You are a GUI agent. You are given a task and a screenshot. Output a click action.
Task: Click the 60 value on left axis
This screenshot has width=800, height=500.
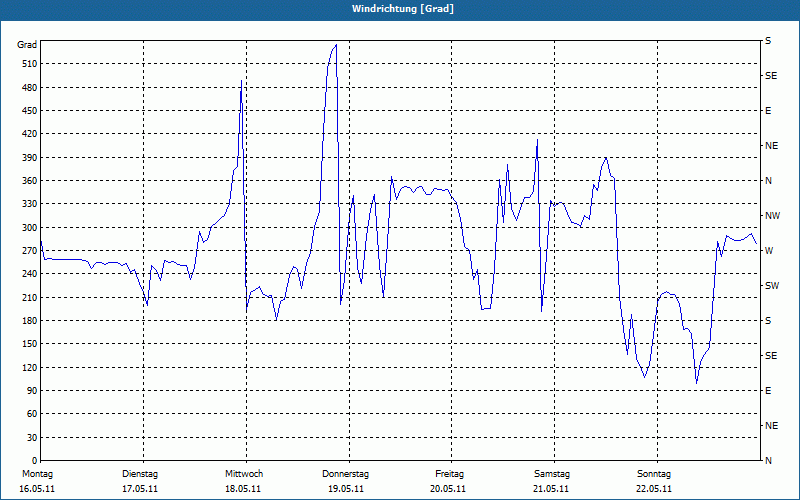pos(32,414)
